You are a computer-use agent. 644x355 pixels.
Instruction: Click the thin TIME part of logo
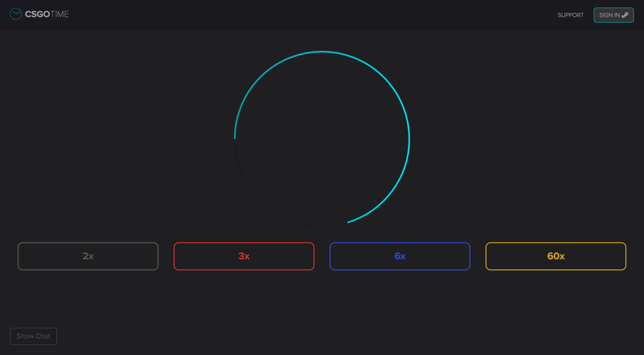pos(60,14)
